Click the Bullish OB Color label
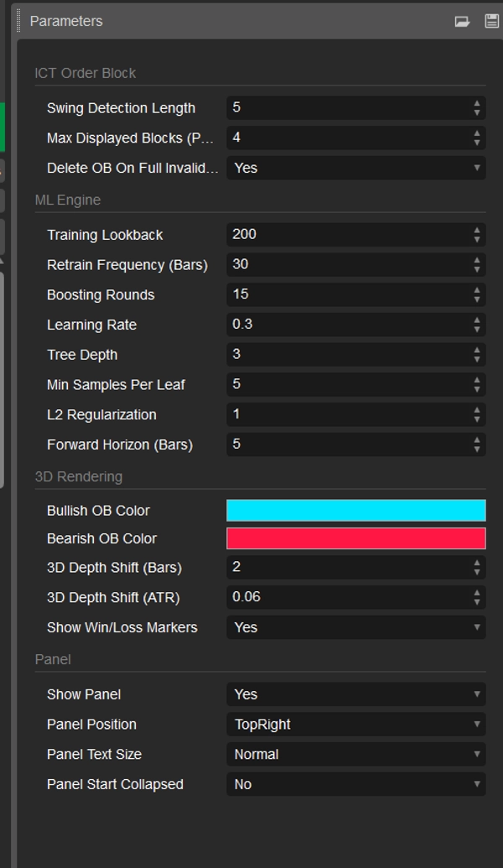 (x=98, y=511)
